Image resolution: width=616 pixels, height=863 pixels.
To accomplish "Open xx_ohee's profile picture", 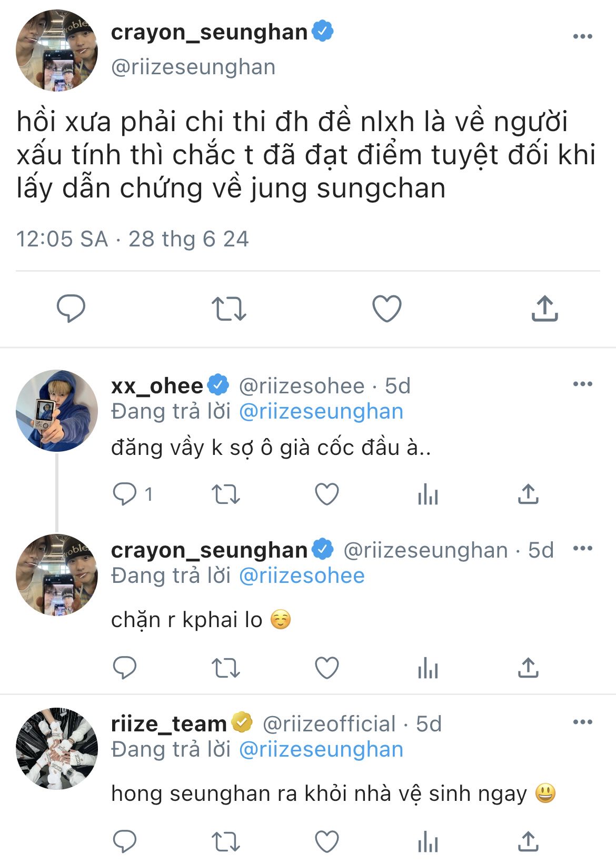I will (x=57, y=411).
